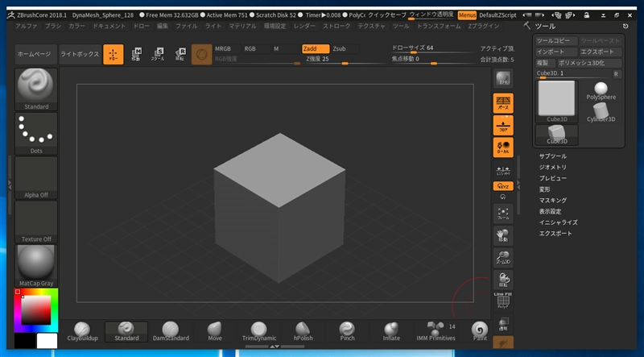644x357 pixels.
Task: Select the Inflate brush
Action: [391, 331]
